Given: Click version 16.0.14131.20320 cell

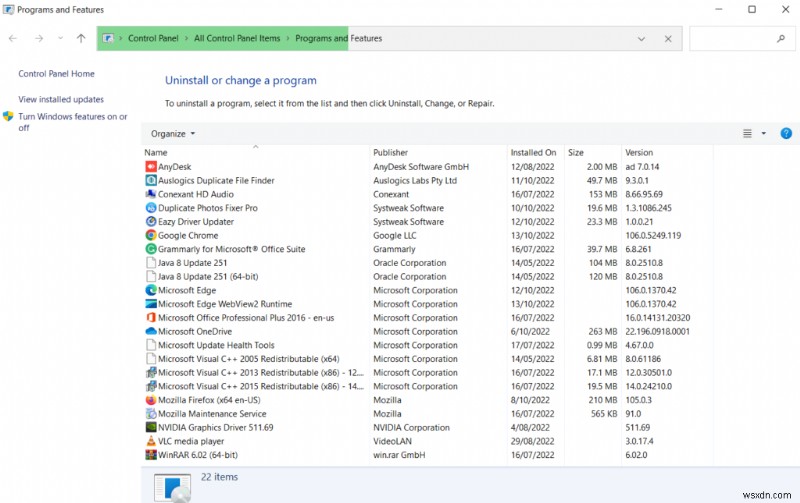Looking at the screenshot, I should pyautogui.click(x=658, y=318).
